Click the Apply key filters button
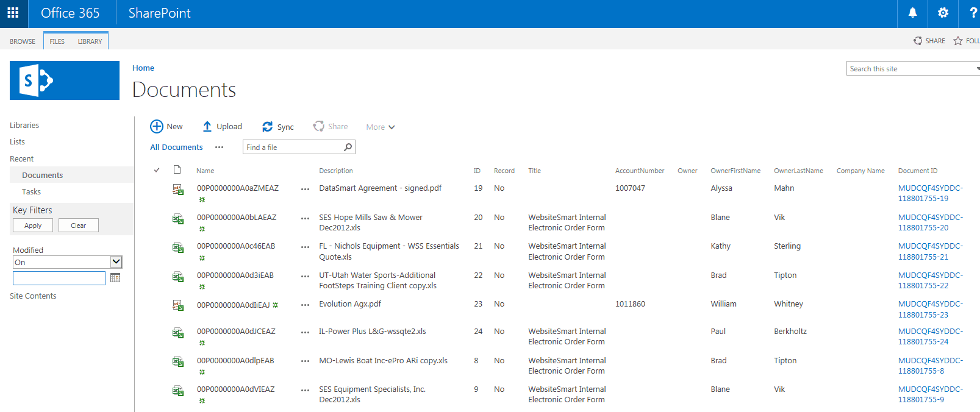980x412 pixels. (33, 226)
